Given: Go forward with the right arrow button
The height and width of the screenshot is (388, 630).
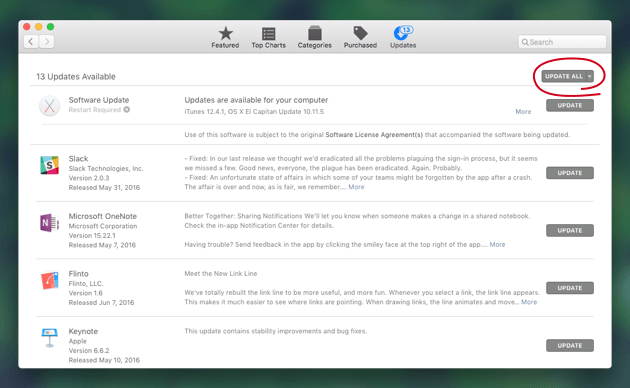Looking at the screenshot, I should point(47,41).
